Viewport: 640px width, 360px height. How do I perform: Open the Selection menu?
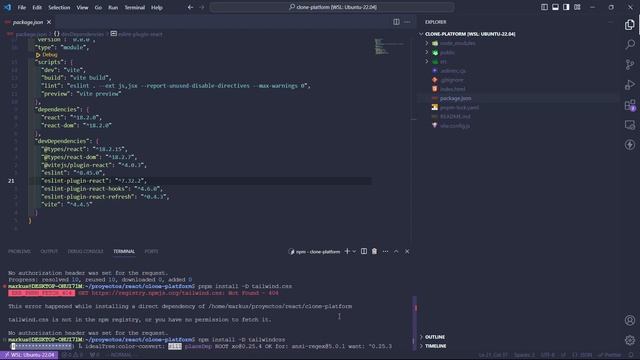click(x=59, y=7)
